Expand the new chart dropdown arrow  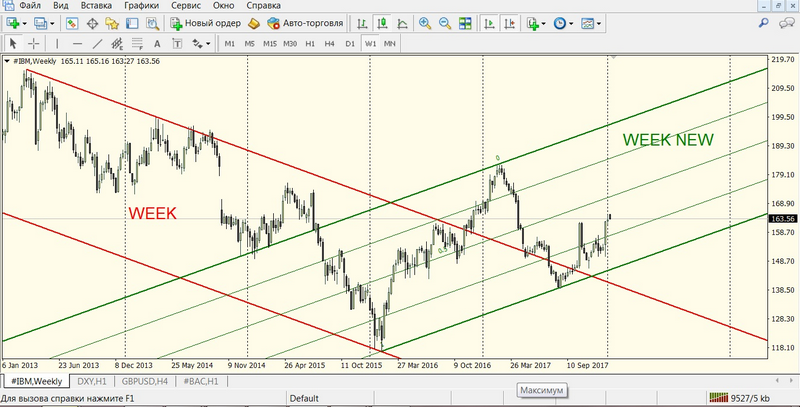(25, 22)
